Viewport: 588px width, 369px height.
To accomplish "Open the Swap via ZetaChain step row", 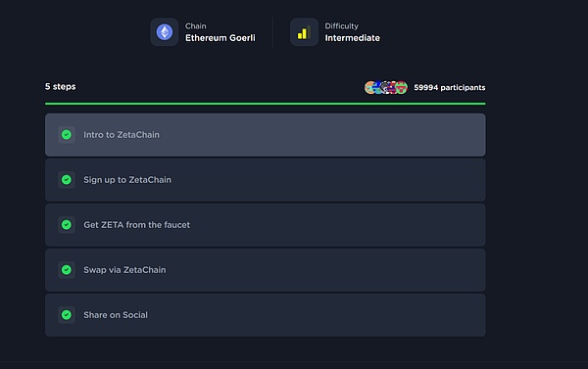I will pos(266,270).
